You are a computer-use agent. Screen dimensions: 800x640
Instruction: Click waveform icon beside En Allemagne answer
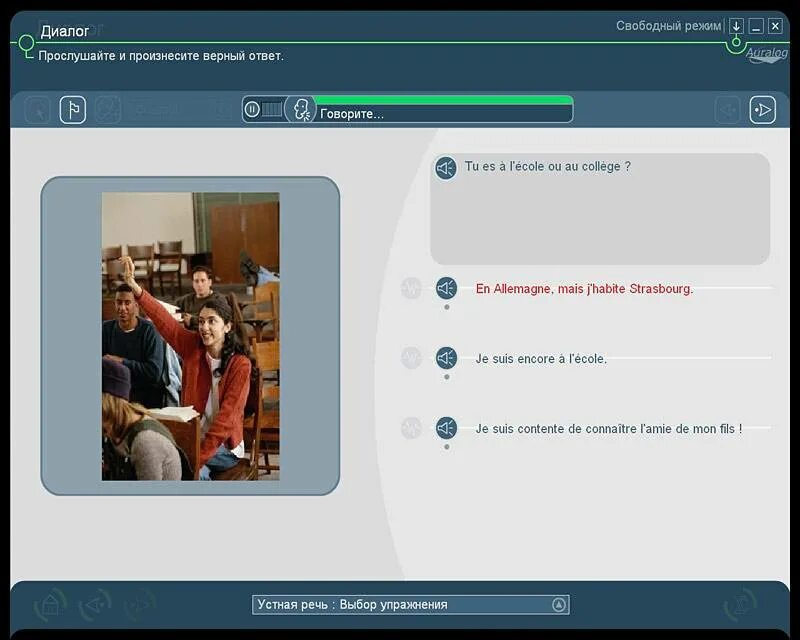[x=411, y=288]
